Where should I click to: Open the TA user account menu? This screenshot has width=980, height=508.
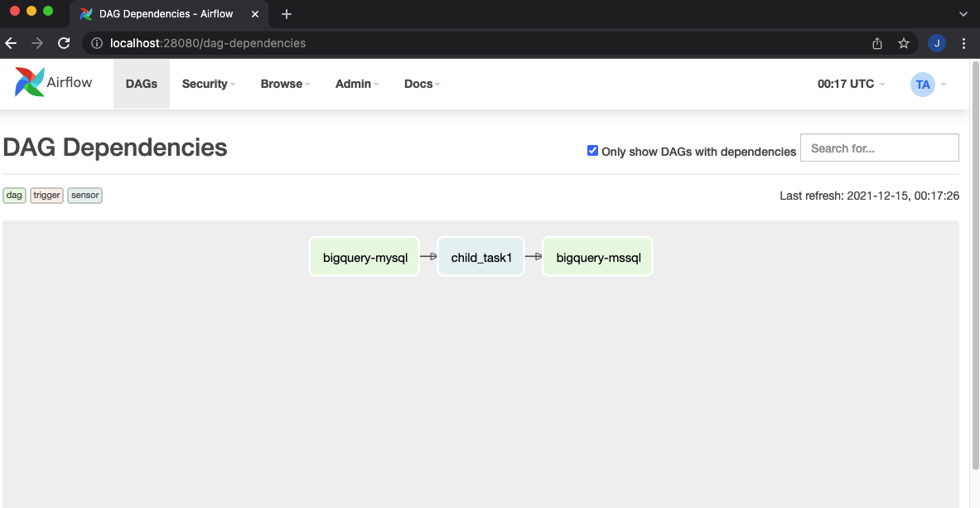928,85
